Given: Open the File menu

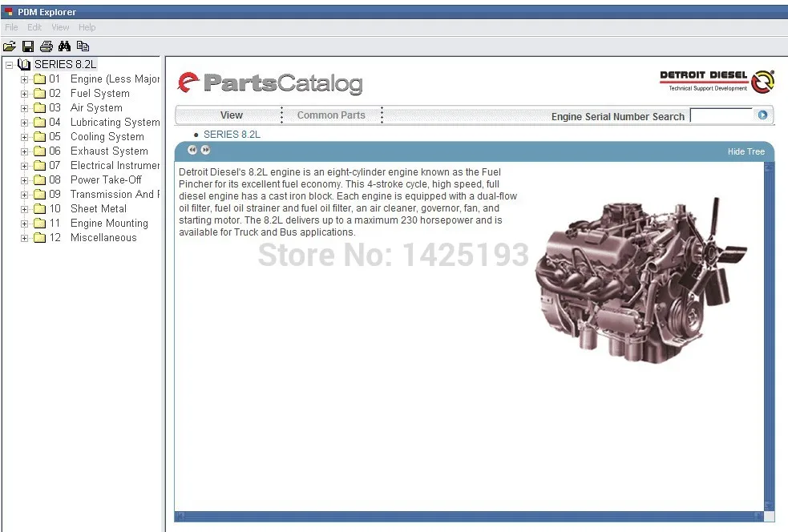Looking at the screenshot, I should click(x=11, y=27).
